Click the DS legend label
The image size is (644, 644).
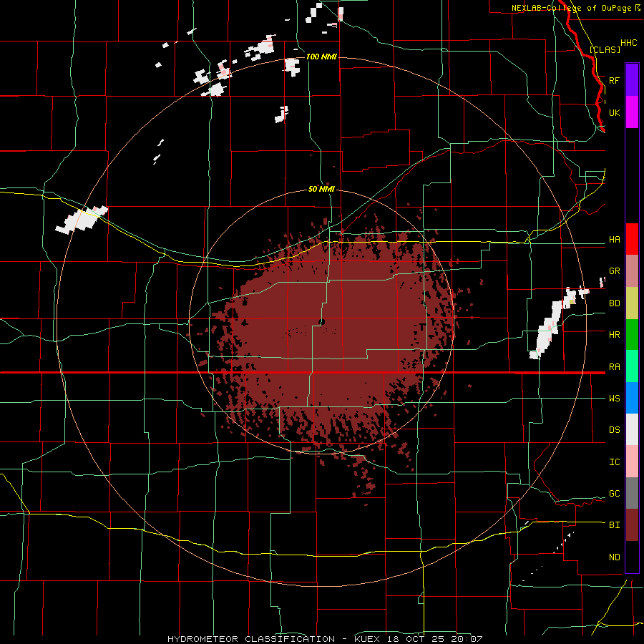point(614,430)
